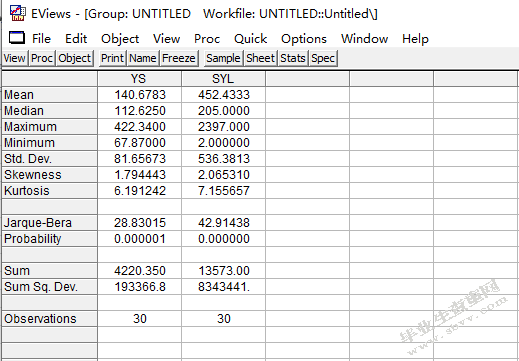
Task: Open the View menu in menu bar
Action: pos(166,39)
